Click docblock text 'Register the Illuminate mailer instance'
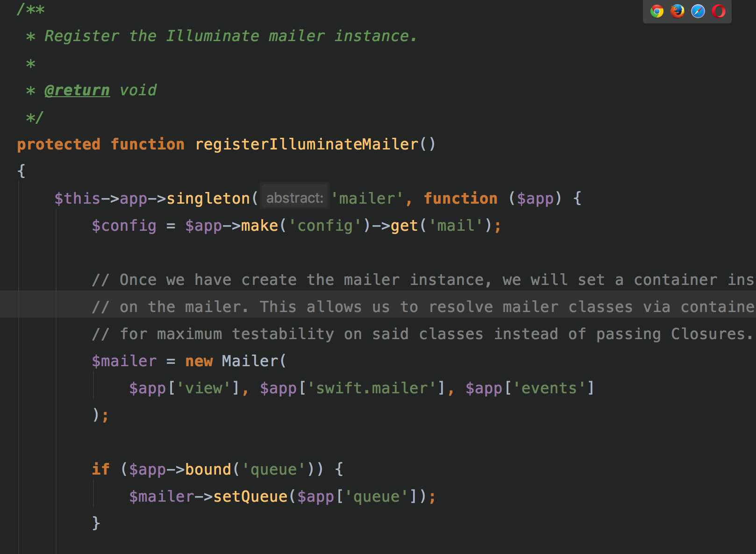This screenshot has width=756, height=554. tap(231, 36)
